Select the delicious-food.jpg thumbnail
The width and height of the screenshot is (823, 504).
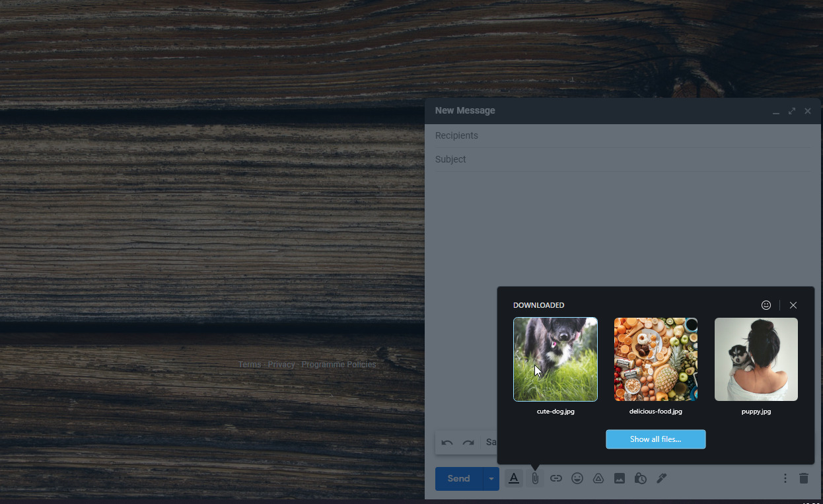pyautogui.click(x=655, y=359)
